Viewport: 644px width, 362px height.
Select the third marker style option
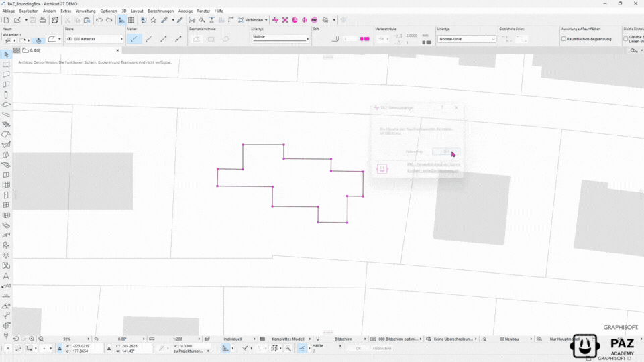tap(164, 39)
